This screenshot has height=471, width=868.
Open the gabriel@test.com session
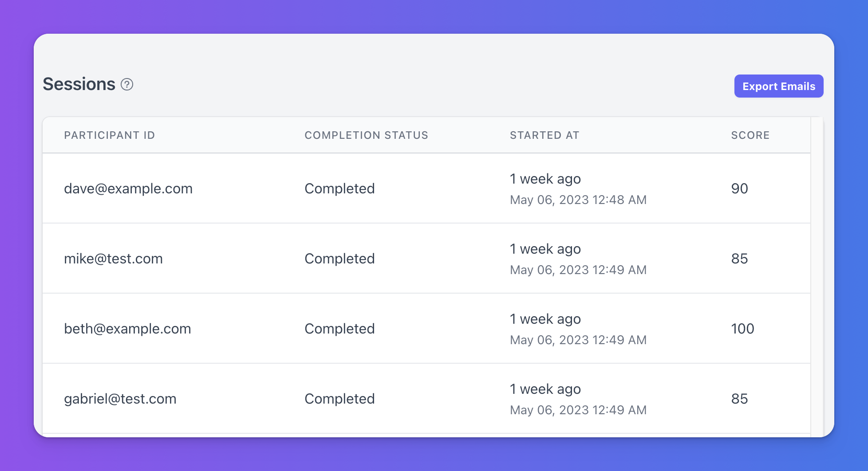[426, 399]
